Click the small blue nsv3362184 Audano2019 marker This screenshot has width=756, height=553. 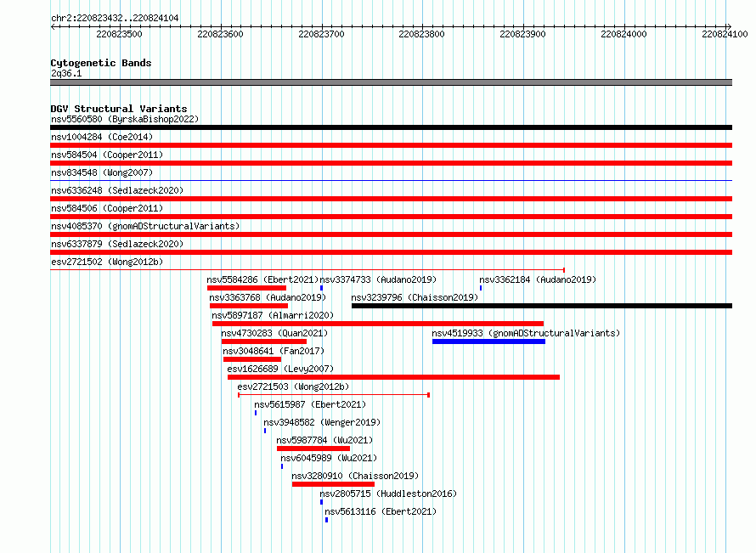[x=481, y=288]
